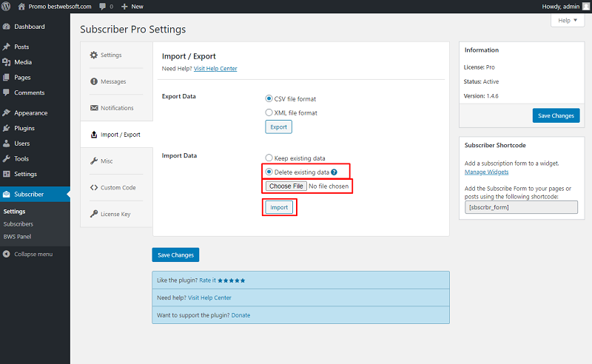
Task: Click the plus icon next to New
Action: pyautogui.click(x=124, y=7)
